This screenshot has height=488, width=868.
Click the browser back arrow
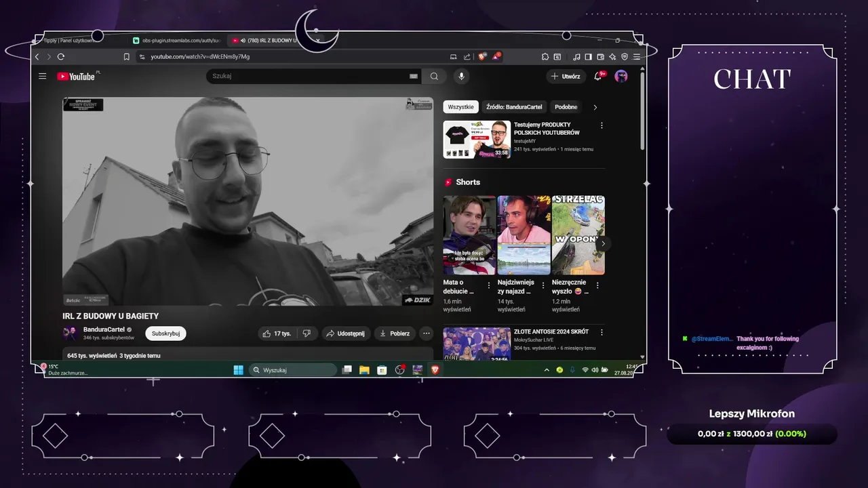[38, 57]
